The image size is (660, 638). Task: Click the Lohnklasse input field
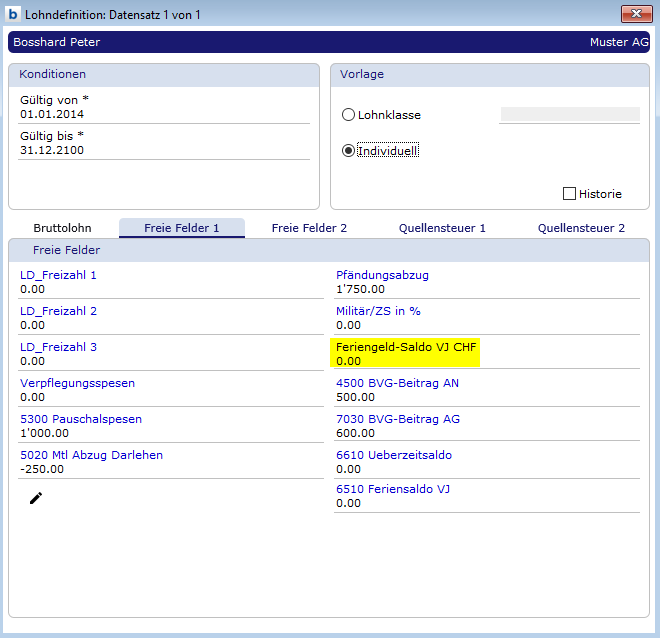(569, 115)
